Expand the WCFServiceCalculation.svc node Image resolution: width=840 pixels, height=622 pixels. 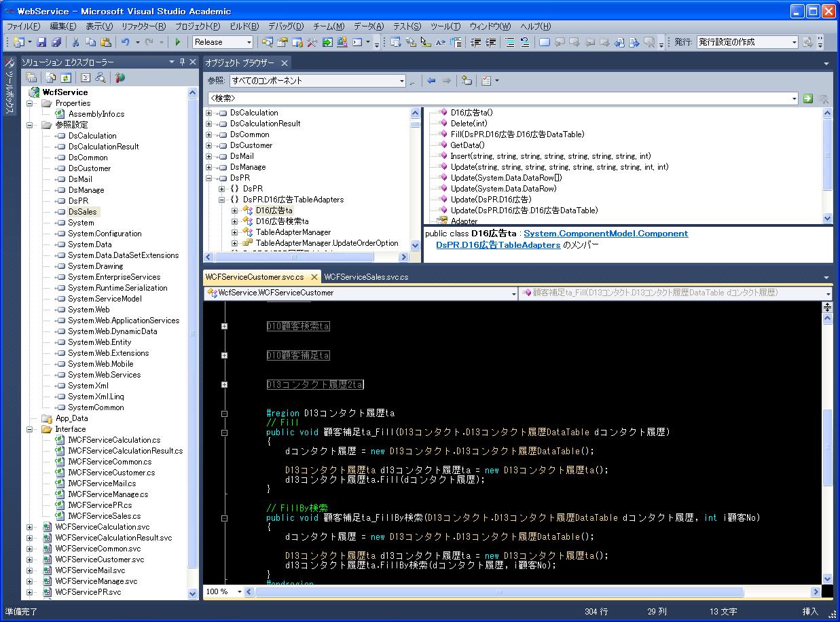click(x=29, y=527)
